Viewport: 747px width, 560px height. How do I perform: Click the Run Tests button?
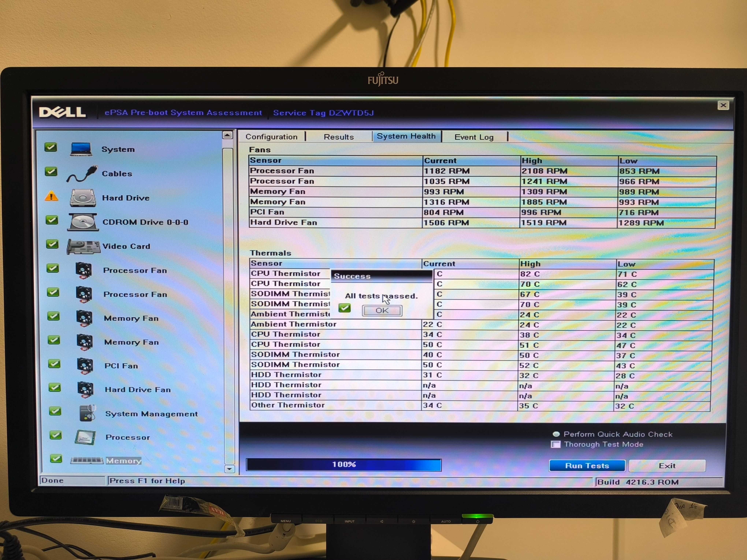point(587,466)
